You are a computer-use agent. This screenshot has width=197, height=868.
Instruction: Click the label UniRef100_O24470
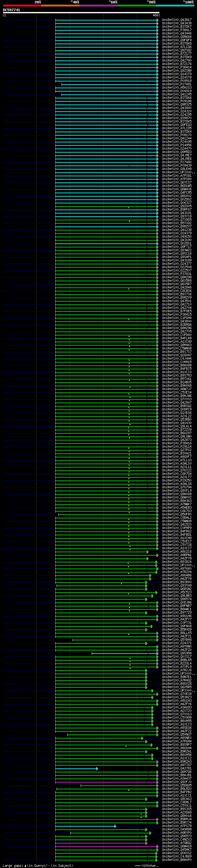tap(177, 149)
